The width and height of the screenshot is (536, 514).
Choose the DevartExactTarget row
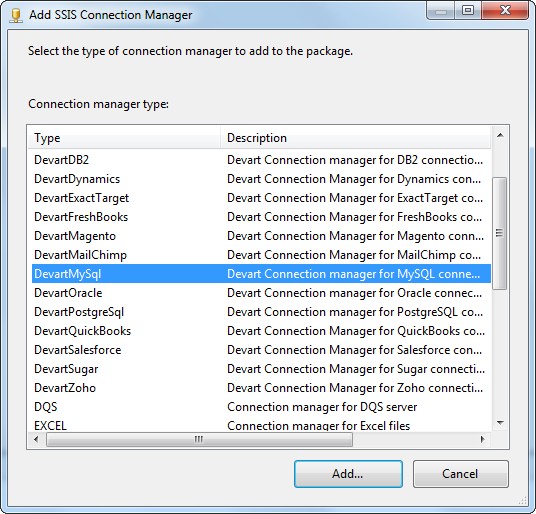pyautogui.click(x=261, y=198)
